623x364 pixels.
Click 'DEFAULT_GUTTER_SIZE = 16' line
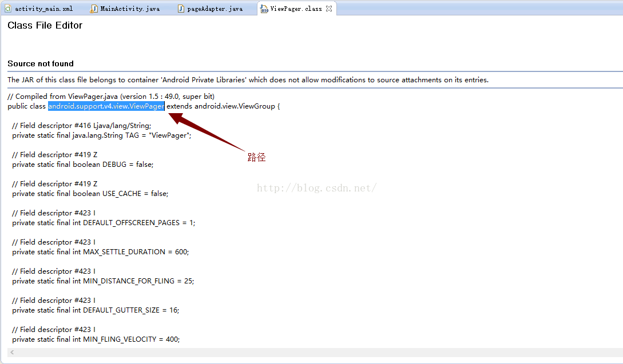(x=96, y=310)
